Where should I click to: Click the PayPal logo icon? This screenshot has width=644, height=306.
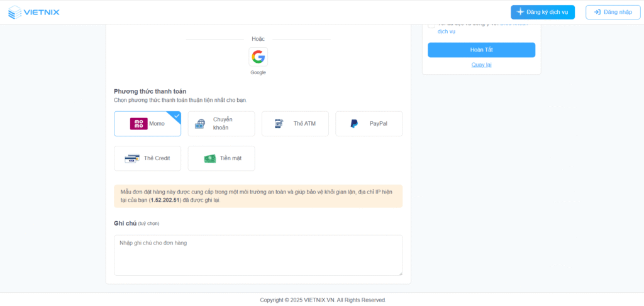[x=354, y=124]
